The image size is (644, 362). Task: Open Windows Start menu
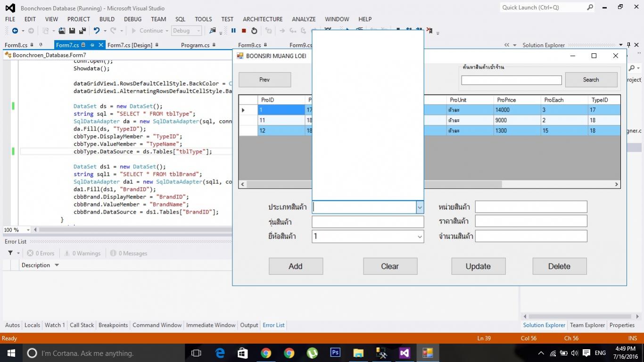click(x=11, y=353)
